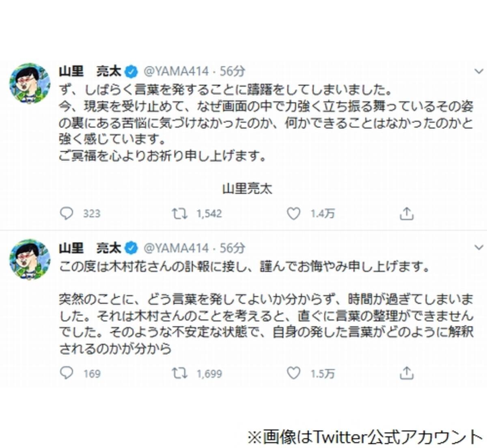Retweet the first tweet with 1,542 retweets

pos(179,213)
